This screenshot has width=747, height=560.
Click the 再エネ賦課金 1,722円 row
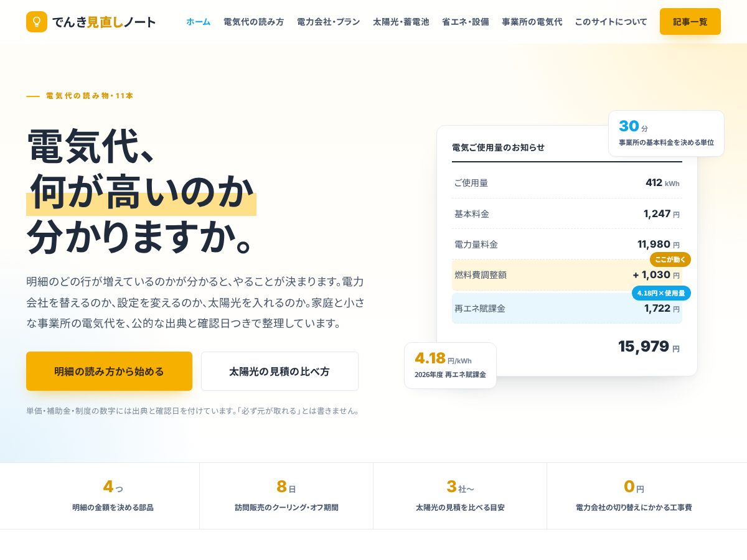click(x=567, y=308)
